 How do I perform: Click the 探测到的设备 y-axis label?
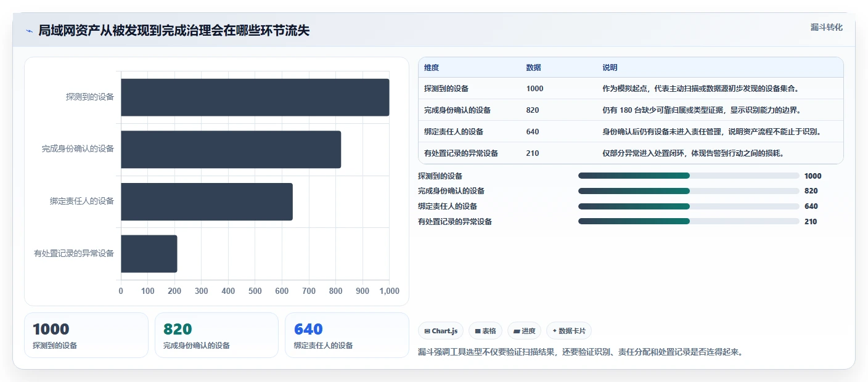click(90, 97)
